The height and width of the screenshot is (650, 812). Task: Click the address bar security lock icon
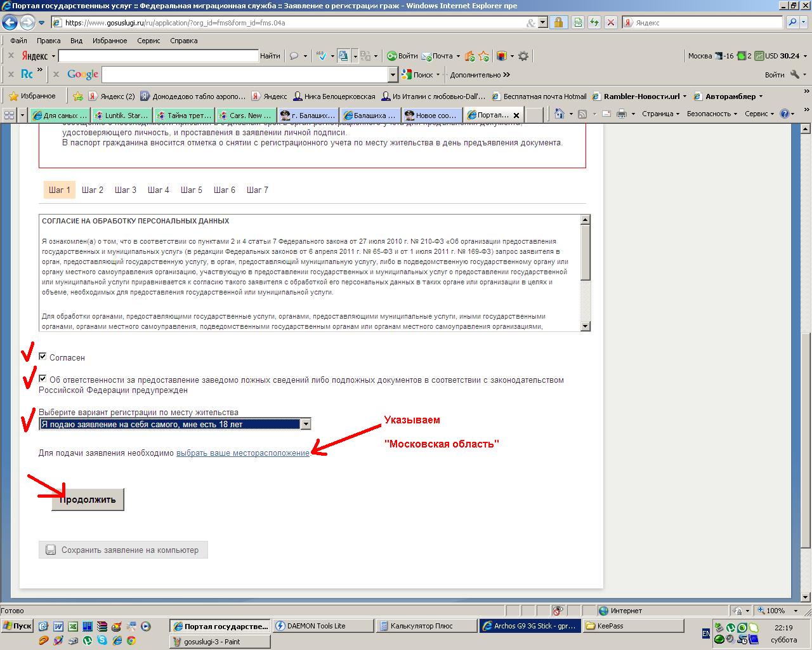tap(558, 23)
